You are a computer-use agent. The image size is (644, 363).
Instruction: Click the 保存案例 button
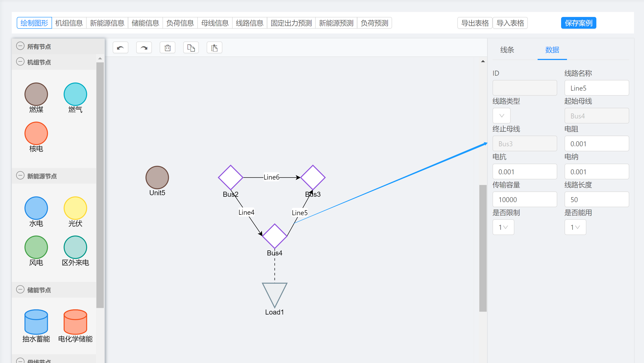pyautogui.click(x=579, y=23)
